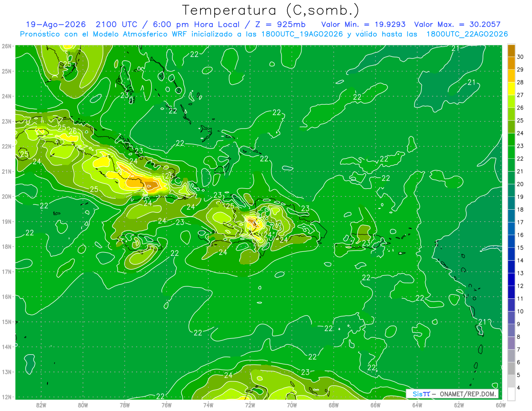Click the '62W' longitude axis label
532x411 pixels.
[459, 405]
